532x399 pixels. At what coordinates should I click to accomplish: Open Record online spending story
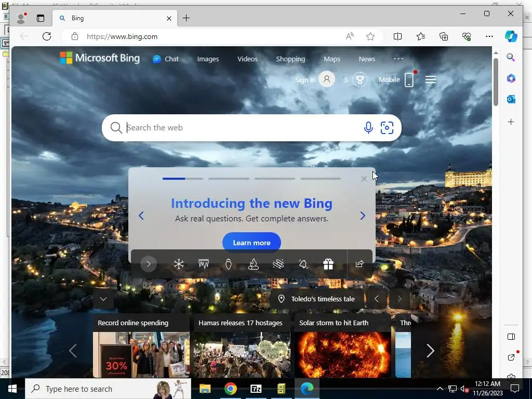coord(141,345)
